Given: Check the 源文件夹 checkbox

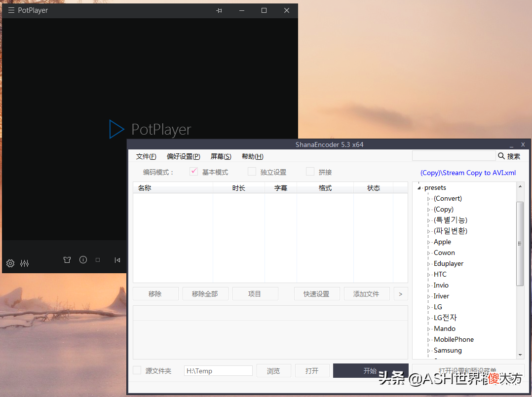Looking at the screenshot, I should (x=137, y=370).
